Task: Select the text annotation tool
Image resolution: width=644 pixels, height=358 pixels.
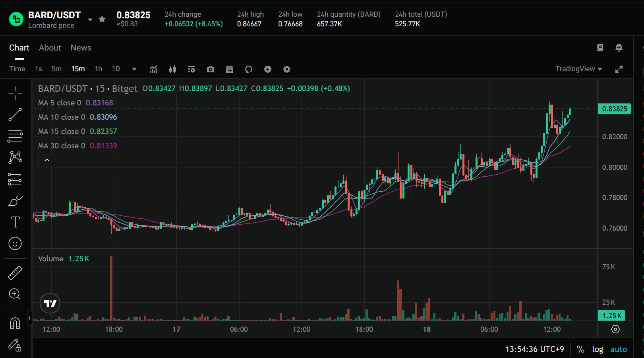Action: pos(15,222)
